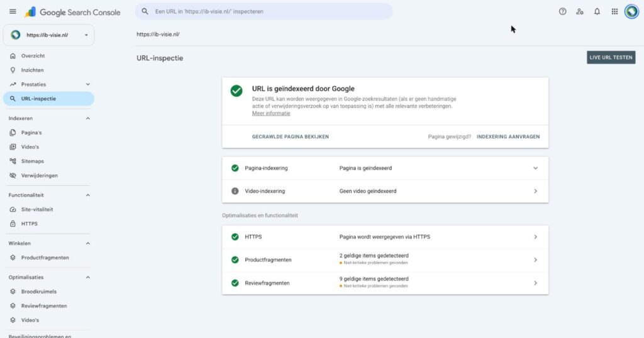The width and height of the screenshot is (644, 338).
Task: Click the HTTPS lock icon in sidebar
Action: pyautogui.click(x=13, y=224)
